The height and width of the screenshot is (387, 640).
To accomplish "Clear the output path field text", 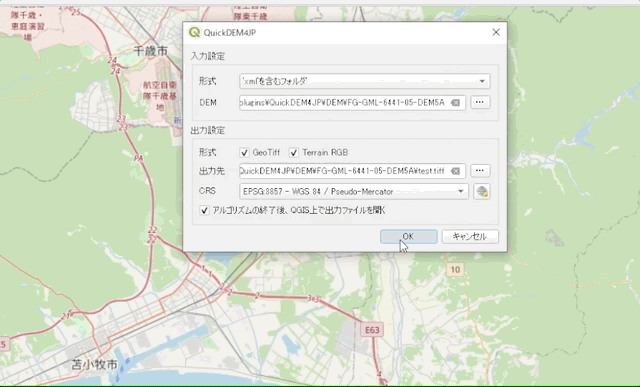I will [455, 171].
